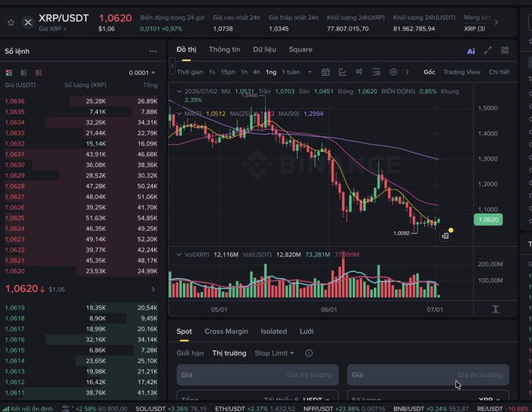Viewport: 532px width, 412px height.
Task: Open the order book three-dots menu
Action: coord(153,51)
